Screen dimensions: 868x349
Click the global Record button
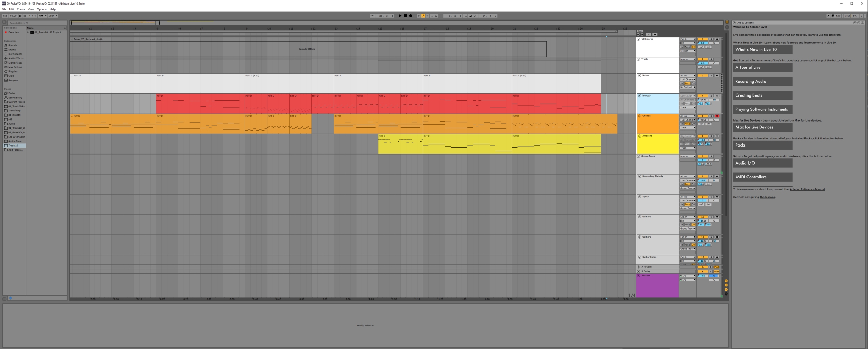coord(411,16)
